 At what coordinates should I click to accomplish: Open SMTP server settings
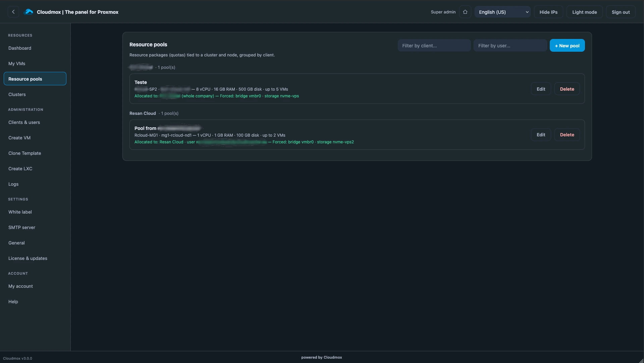[35, 227]
